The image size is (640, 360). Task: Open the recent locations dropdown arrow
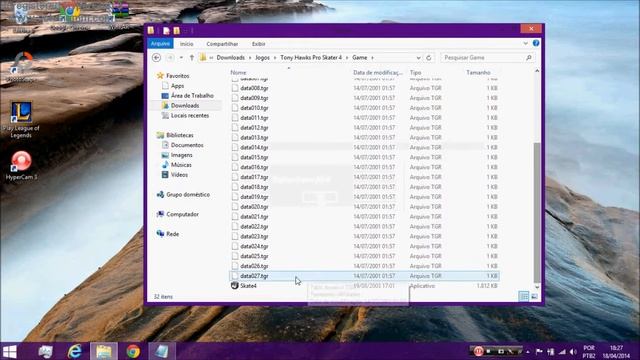(181, 58)
